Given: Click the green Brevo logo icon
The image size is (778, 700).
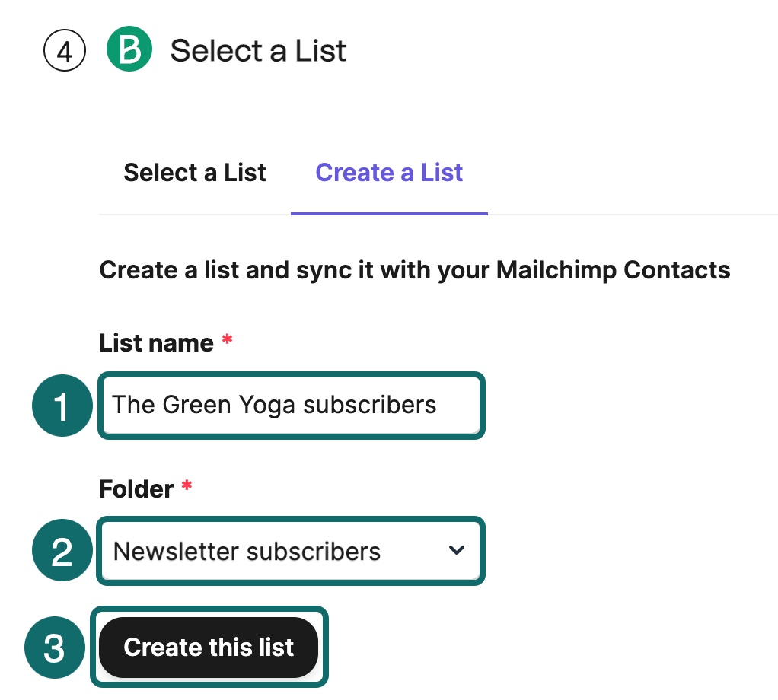Looking at the screenshot, I should [x=128, y=49].
